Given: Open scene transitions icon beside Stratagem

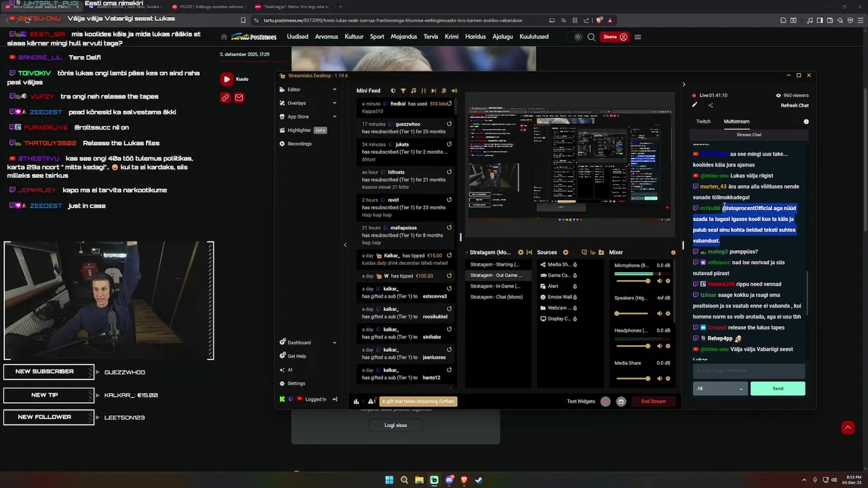Looking at the screenshot, I should 530,252.
